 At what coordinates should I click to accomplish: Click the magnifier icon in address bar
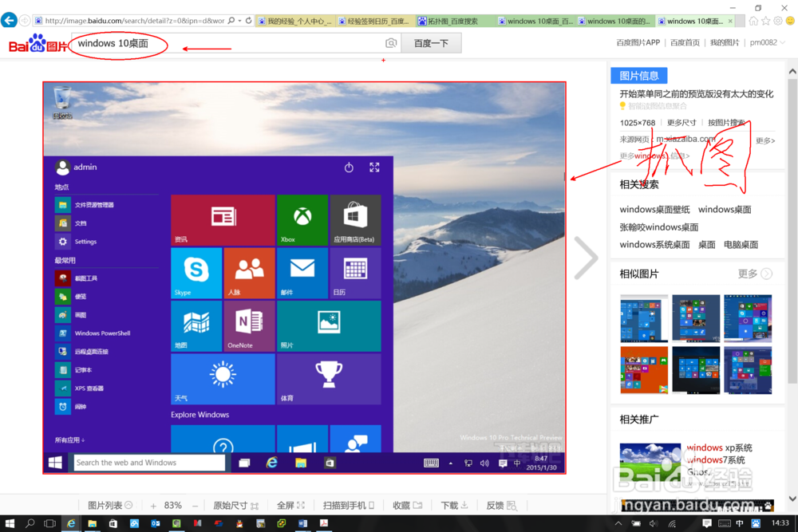[x=231, y=21]
